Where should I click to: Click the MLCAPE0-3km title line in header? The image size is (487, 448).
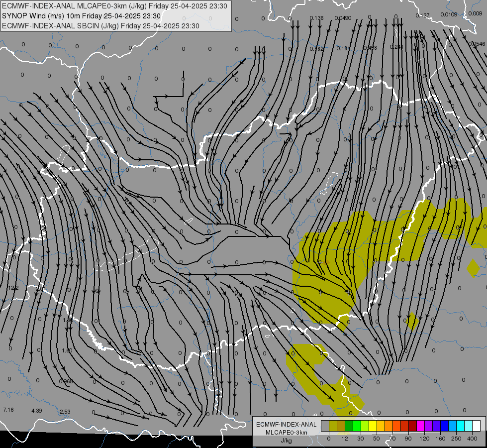114,6
